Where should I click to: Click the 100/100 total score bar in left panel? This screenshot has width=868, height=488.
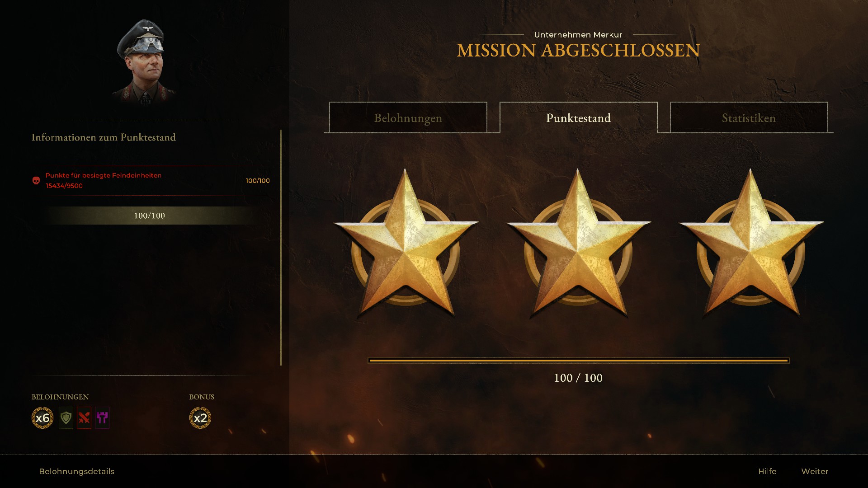[x=150, y=216]
